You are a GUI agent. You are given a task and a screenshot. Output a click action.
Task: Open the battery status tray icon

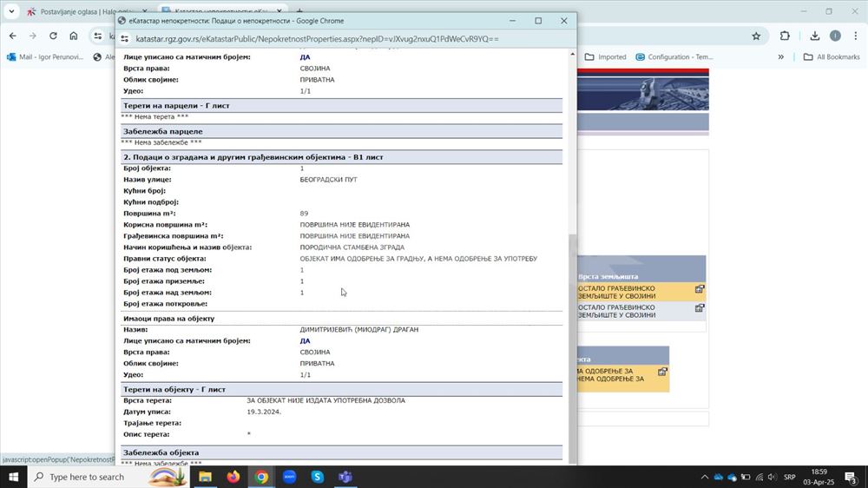[746, 477]
